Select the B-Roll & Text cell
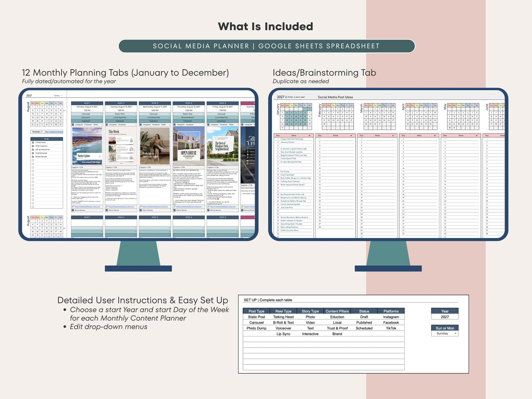 [x=283, y=323]
